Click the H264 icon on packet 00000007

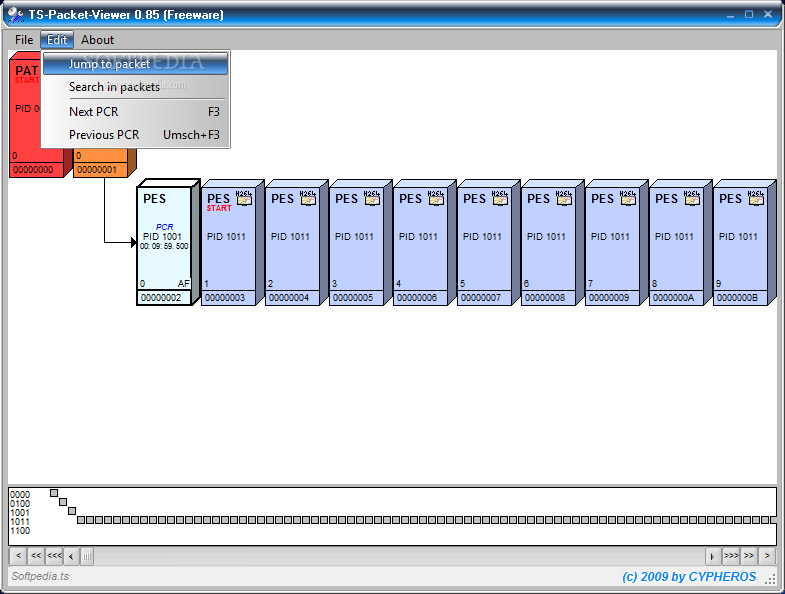point(500,198)
